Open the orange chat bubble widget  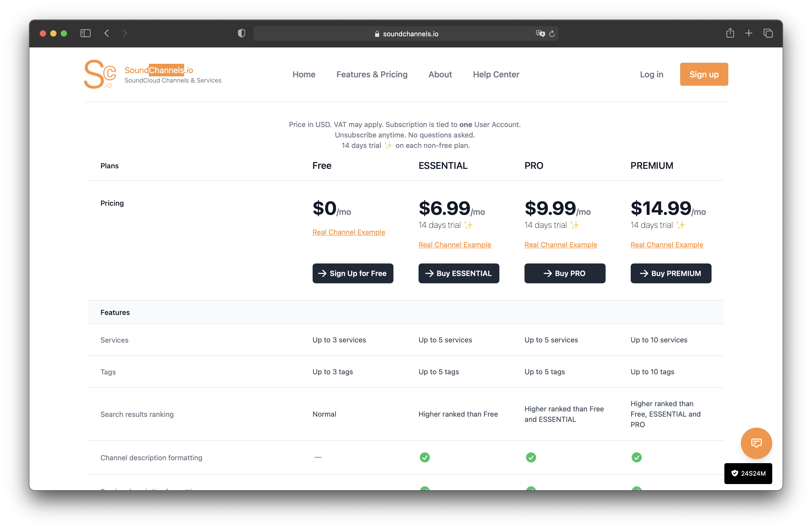tap(756, 443)
